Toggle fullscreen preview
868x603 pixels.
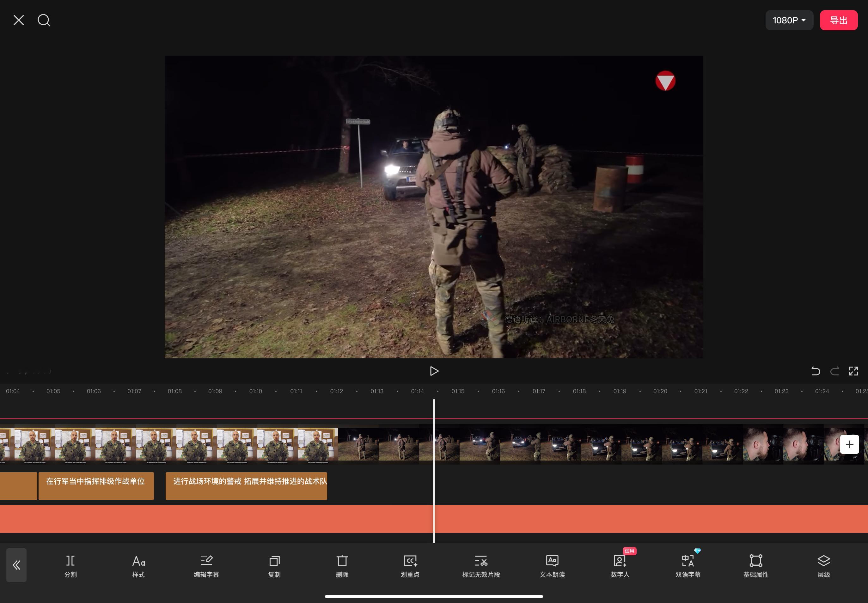click(853, 371)
